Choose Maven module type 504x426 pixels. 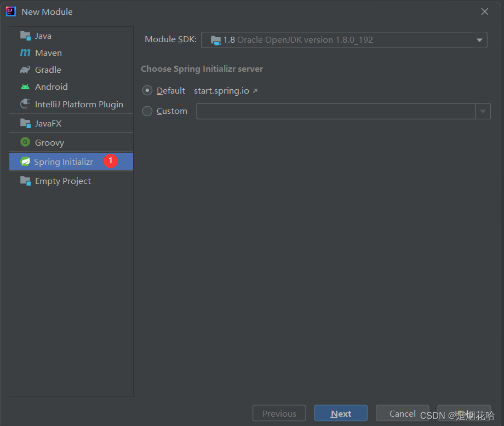click(71, 53)
